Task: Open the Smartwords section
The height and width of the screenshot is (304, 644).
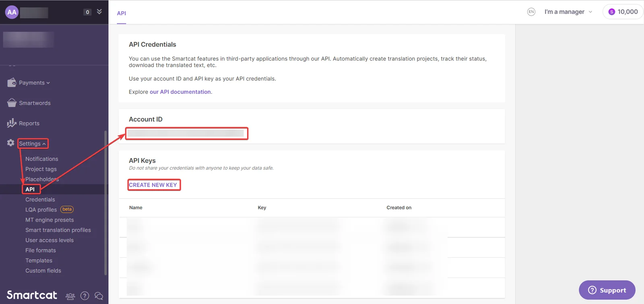Action: tap(35, 103)
